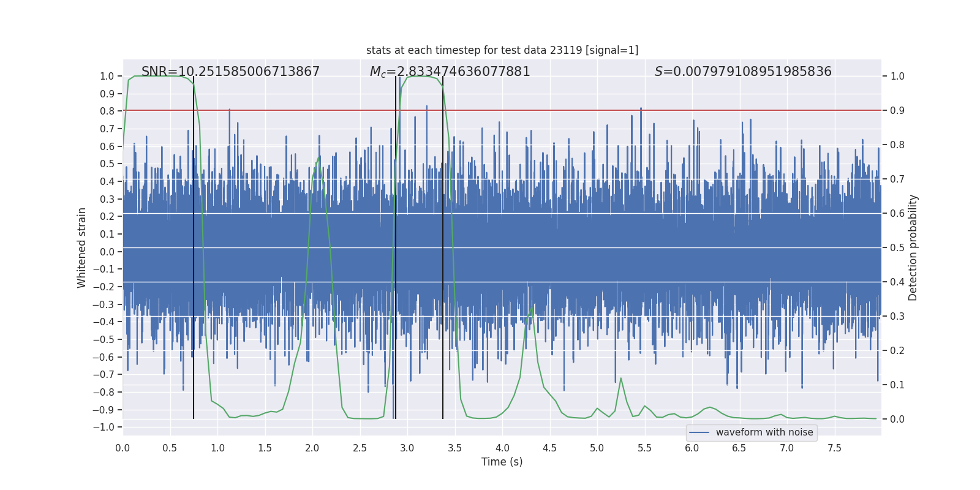Click the plot title mentioning test data 23119
Viewport: 980px width, 490px height.
tap(502, 50)
